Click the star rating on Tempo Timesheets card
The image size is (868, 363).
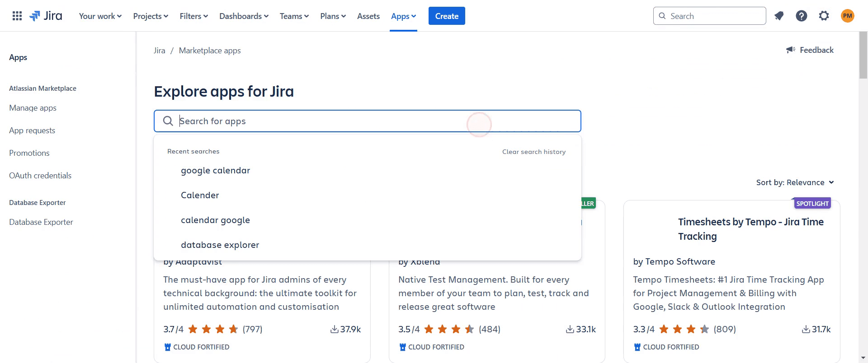(684, 330)
